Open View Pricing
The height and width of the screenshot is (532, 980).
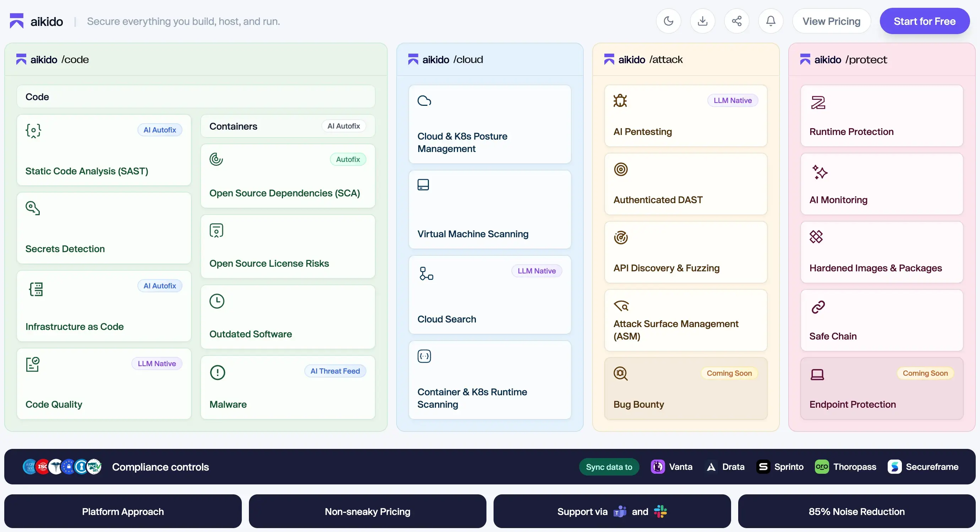coord(831,21)
